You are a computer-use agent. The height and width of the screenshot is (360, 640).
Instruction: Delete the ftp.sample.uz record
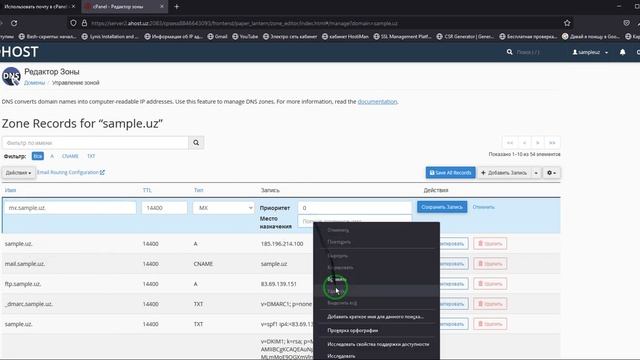(490, 284)
